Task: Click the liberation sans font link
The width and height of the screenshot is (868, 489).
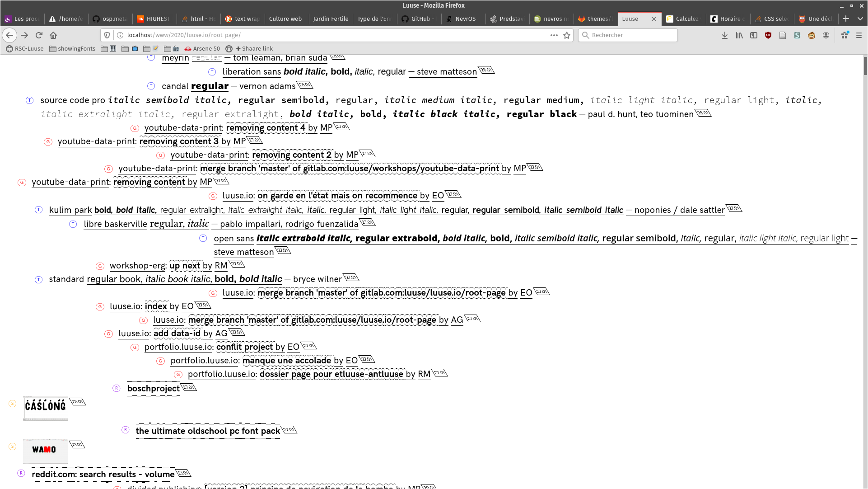Action: (252, 71)
